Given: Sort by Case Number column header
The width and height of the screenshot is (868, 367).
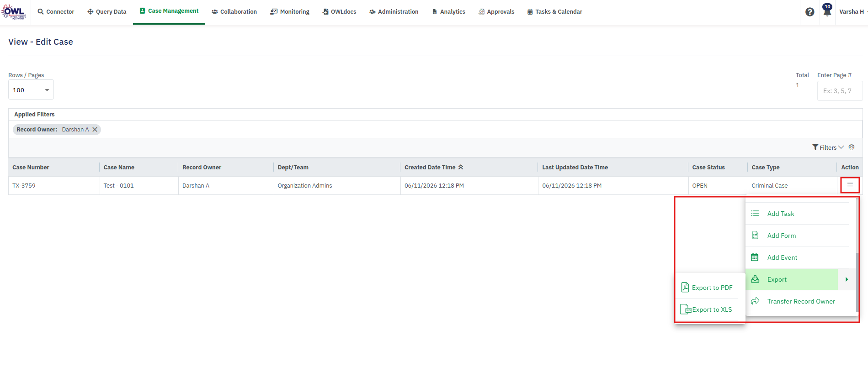Looking at the screenshot, I should pyautogui.click(x=31, y=168).
